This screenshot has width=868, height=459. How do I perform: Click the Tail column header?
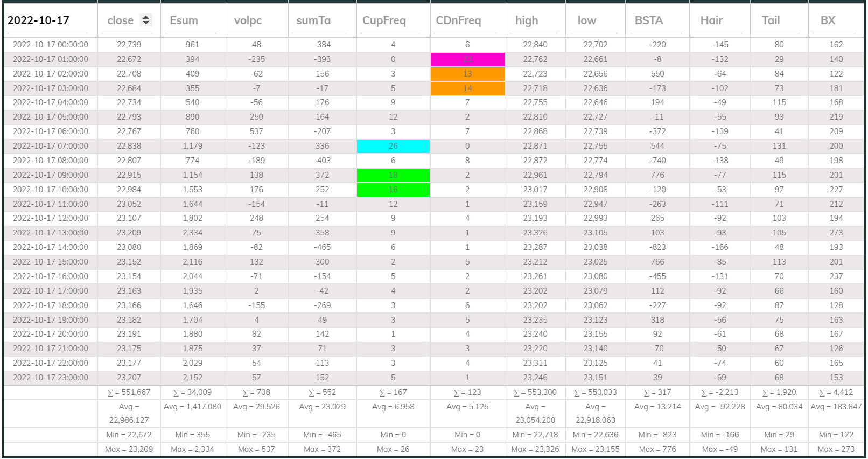pos(771,20)
